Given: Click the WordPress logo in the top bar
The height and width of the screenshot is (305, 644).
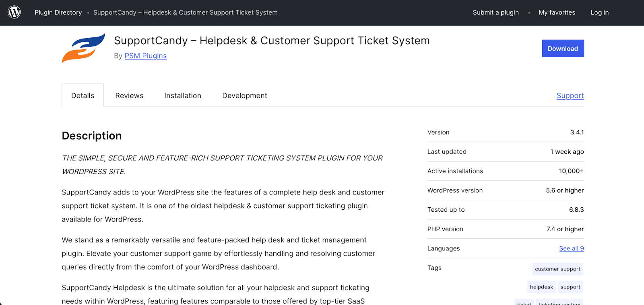Looking at the screenshot, I should click(x=14, y=12).
